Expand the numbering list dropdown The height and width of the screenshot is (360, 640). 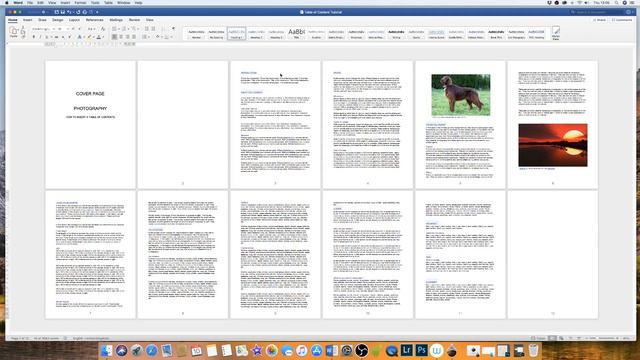pyautogui.click(x=128, y=29)
